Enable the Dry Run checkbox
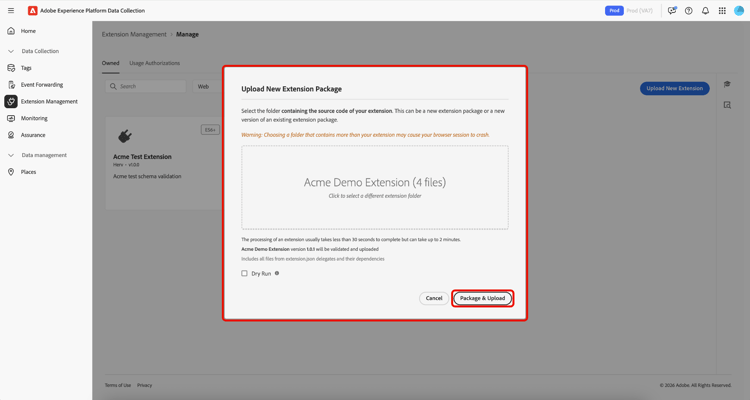The image size is (750, 400). tap(244, 273)
